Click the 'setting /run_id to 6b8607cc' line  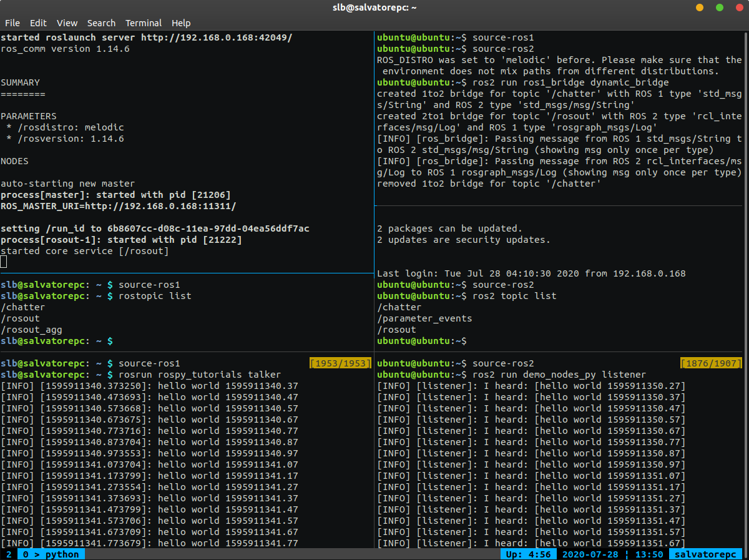[x=155, y=228]
